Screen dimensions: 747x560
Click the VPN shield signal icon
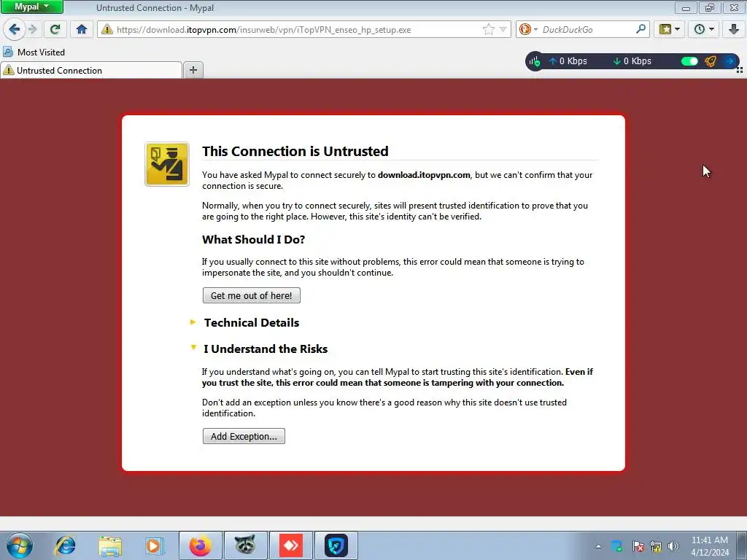[x=535, y=61]
